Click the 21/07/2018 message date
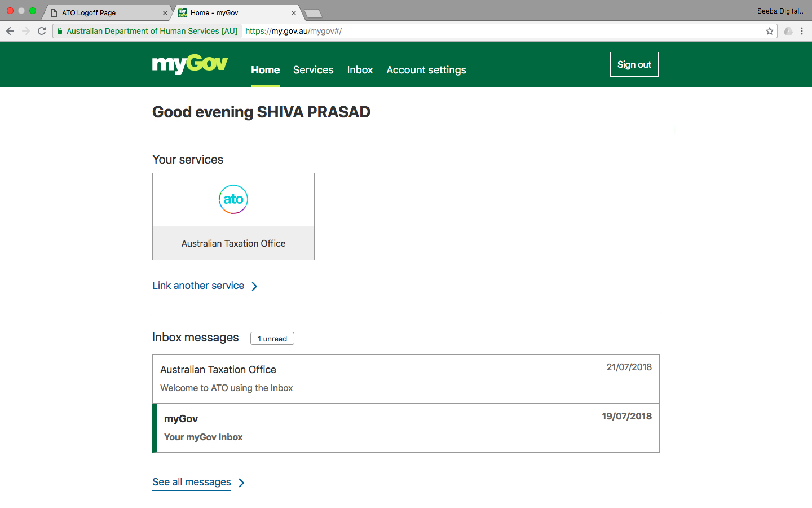This screenshot has width=812, height=508. coord(629,367)
